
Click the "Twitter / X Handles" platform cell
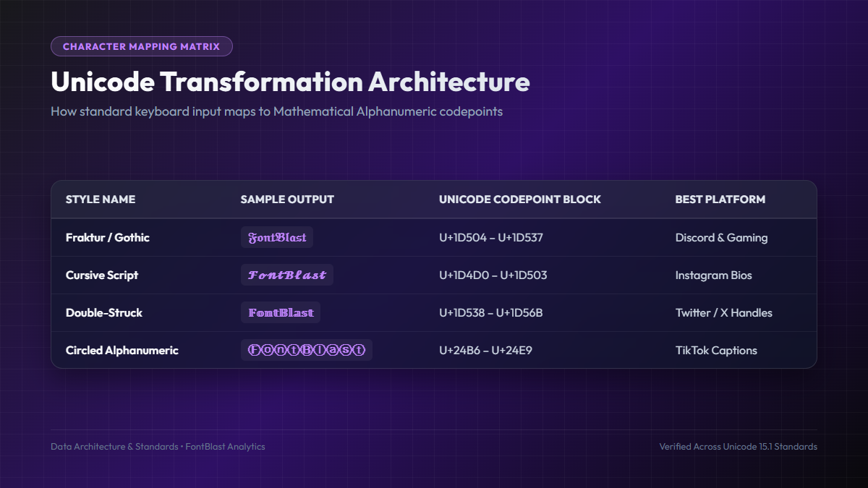pyautogui.click(x=724, y=312)
